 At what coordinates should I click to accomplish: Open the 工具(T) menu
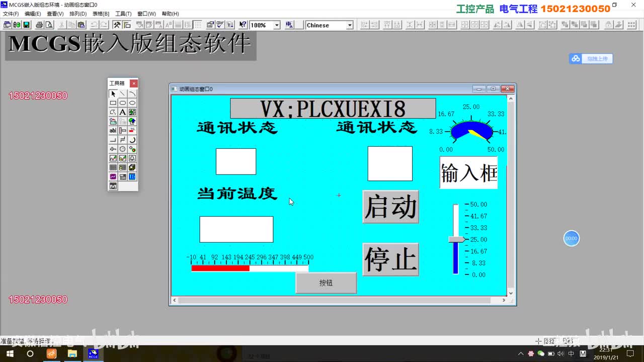click(x=123, y=14)
